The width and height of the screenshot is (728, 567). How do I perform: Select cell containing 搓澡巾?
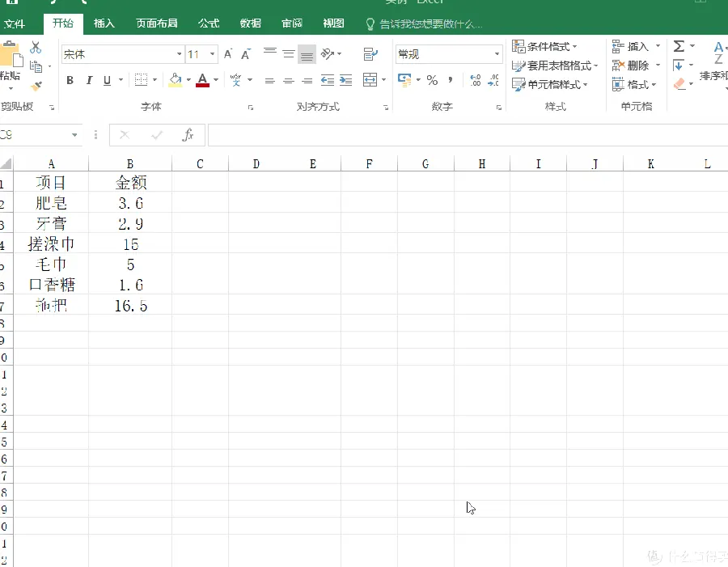51,243
